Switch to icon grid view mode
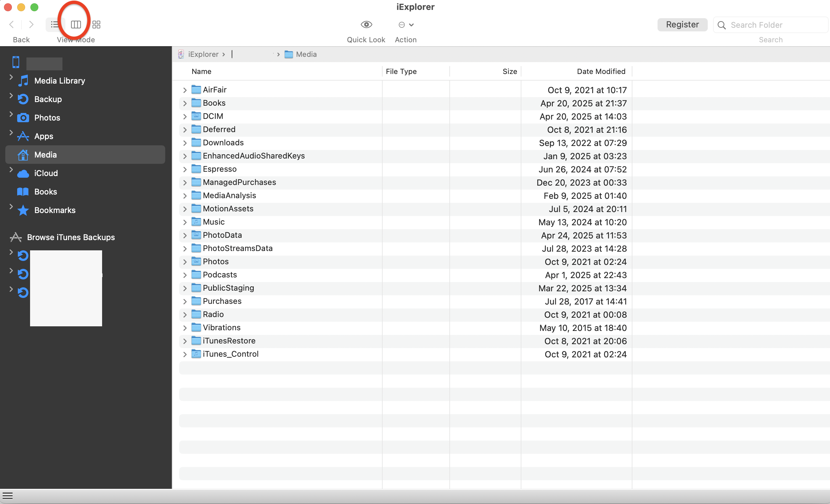Viewport: 830px width, 504px height. [x=96, y=24]
